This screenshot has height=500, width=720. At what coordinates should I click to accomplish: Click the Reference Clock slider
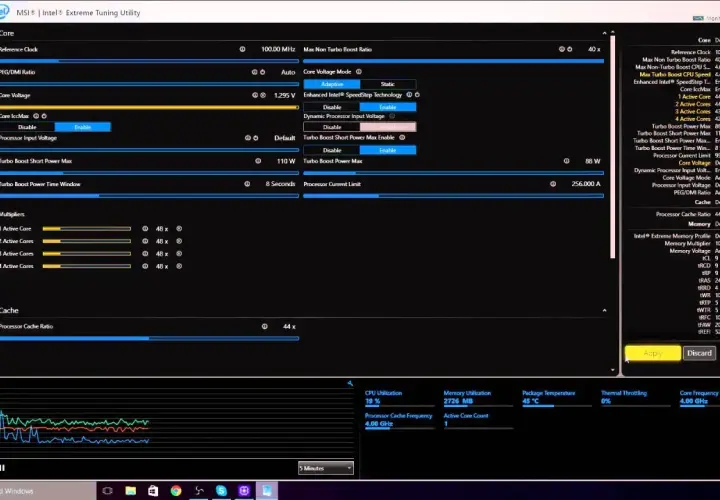149,61
